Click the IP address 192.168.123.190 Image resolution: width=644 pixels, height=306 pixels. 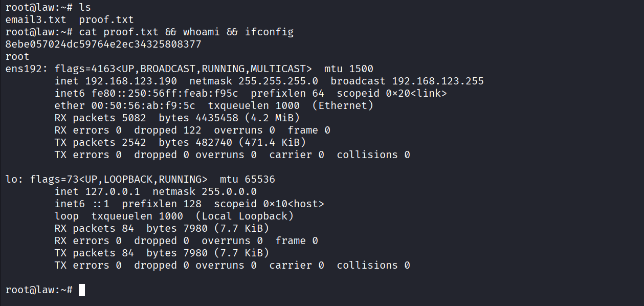click(x=131, y=81)
